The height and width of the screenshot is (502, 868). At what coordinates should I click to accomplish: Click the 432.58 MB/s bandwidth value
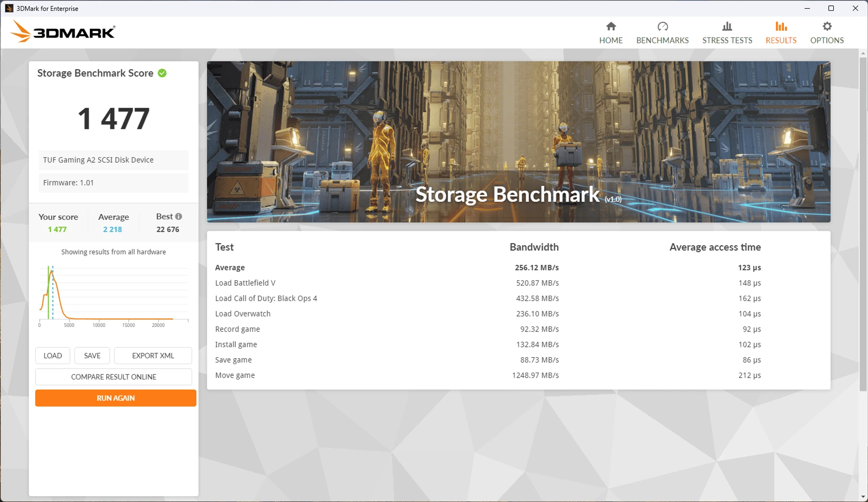pyautogui.click(x=537, y=298)
